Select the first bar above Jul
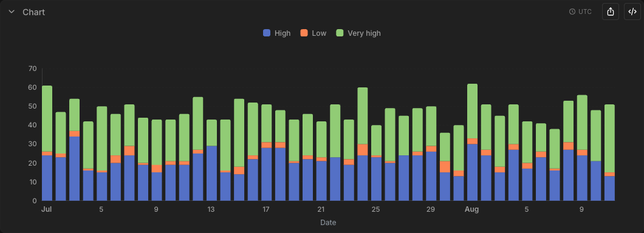The image size is (644, 233). coord(47,143)
